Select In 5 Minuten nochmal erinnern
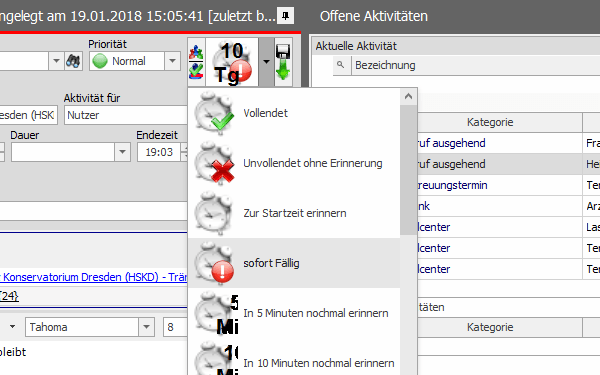This screenshot has height=375, width=600. click(x=294, y=313)
